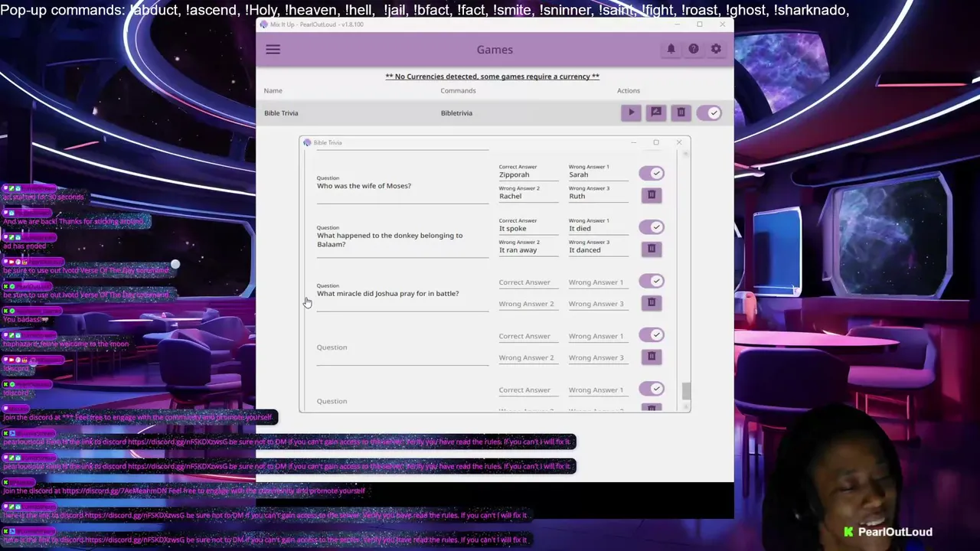This screenshot has height=551, width=980.
Task: Open the help question mark icon
Action: click(x=694, y=49)
